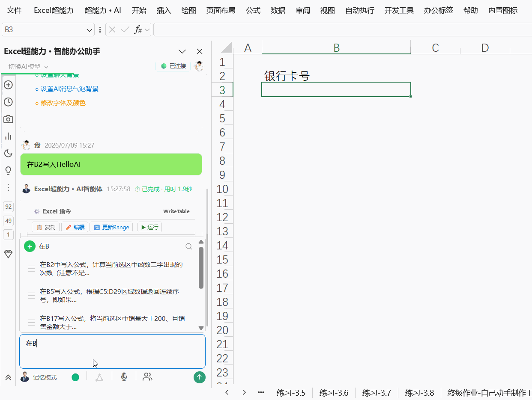Click the suggestion list scroll up arrow
The image size is (532, 400).
(201, 242)
